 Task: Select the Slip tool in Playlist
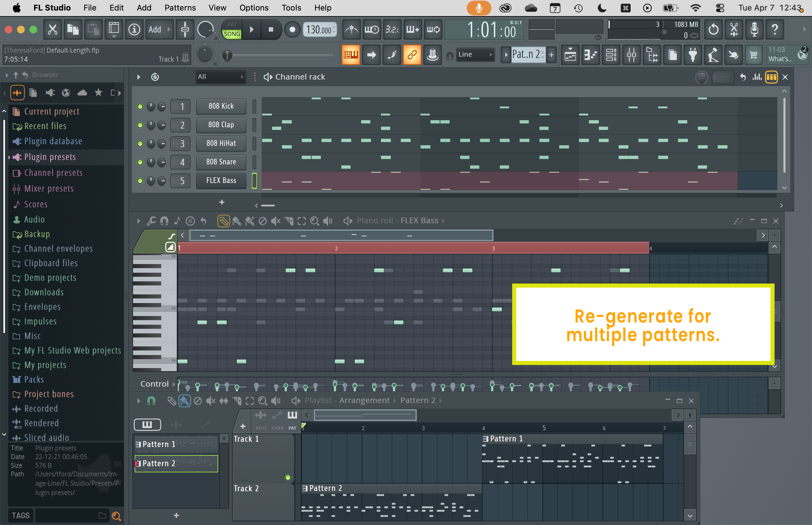223,401
